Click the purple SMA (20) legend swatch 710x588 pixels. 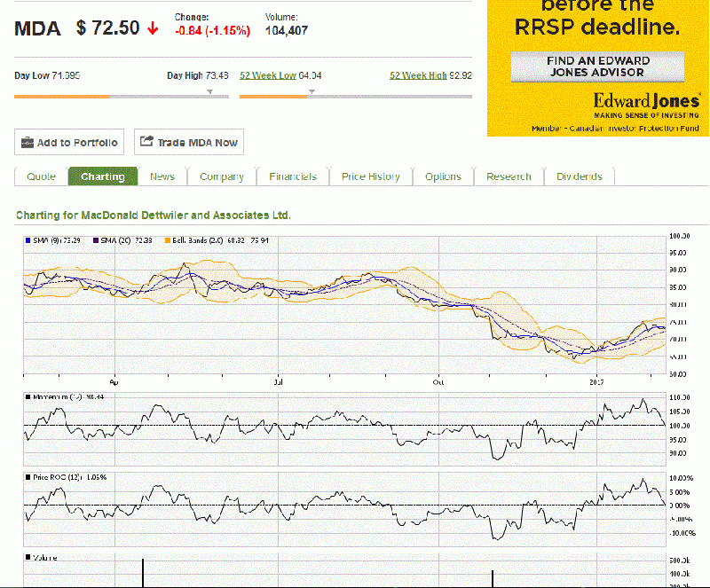tap(96, 240)
